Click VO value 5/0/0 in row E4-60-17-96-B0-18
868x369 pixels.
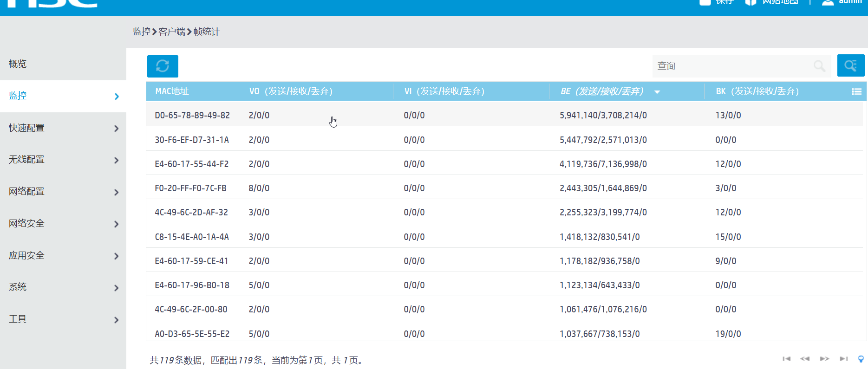pos(259,285)
